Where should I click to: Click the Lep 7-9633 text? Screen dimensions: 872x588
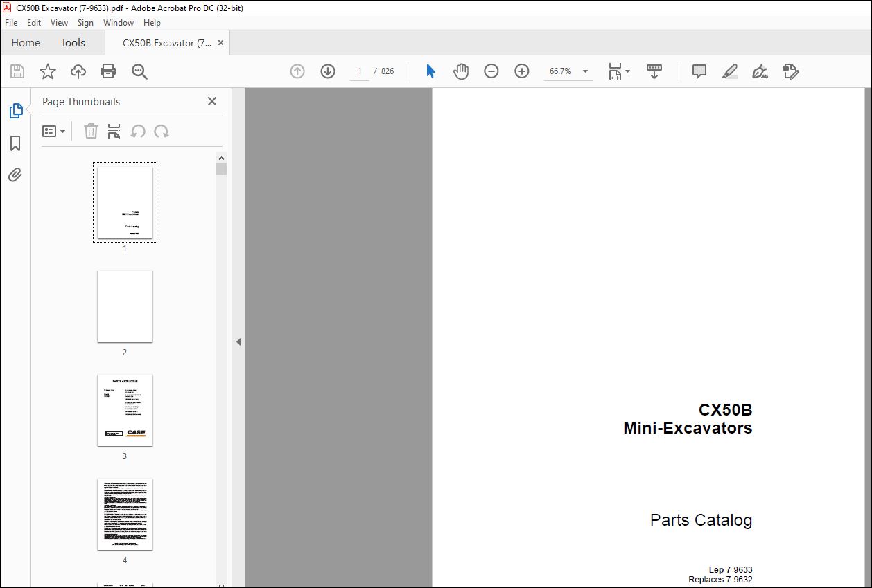click(731, 570)
